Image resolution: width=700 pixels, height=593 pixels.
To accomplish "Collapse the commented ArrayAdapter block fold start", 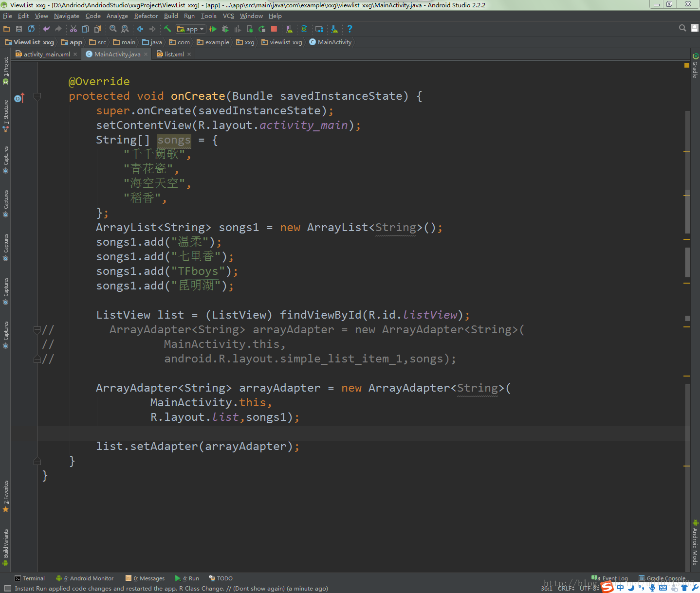I will click(37, 330).
